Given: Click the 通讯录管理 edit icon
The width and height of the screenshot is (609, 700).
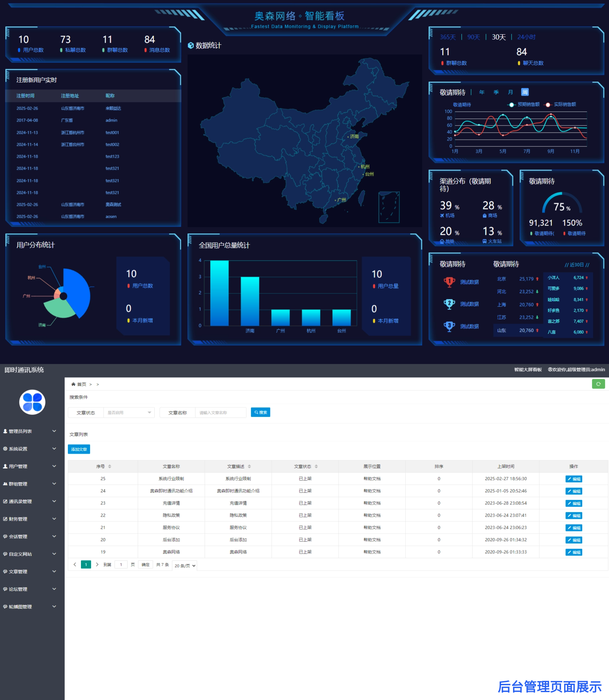Looking at the screenshot, I should pyautogui.click(x=5, y=501).
